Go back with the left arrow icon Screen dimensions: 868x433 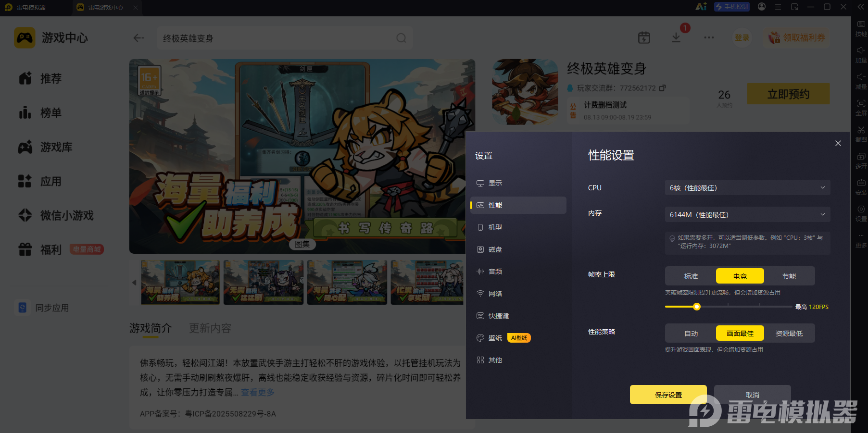(139, 38)
